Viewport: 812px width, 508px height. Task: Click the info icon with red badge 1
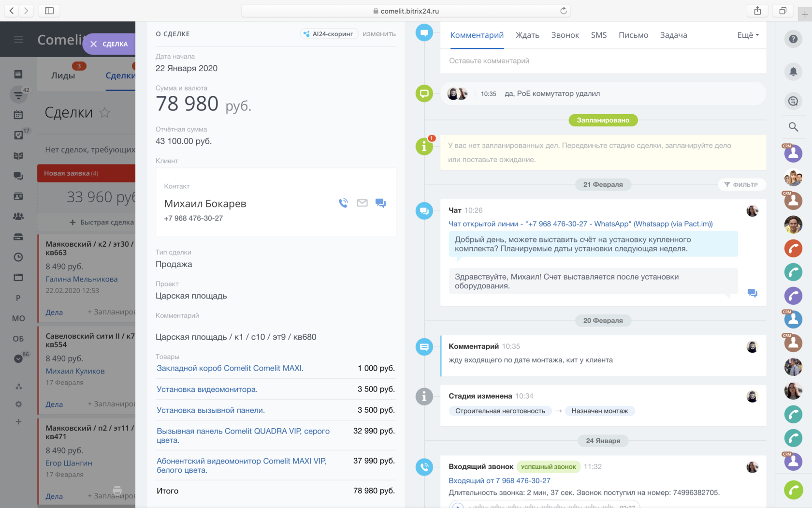tap(424, 146)
